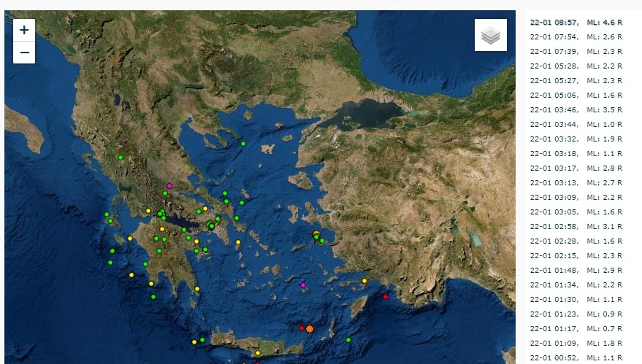Select the 22-01 03:46 ML: 3.5 R entry
This screenshot has width=642, height=364.
[x=576, y=110]
